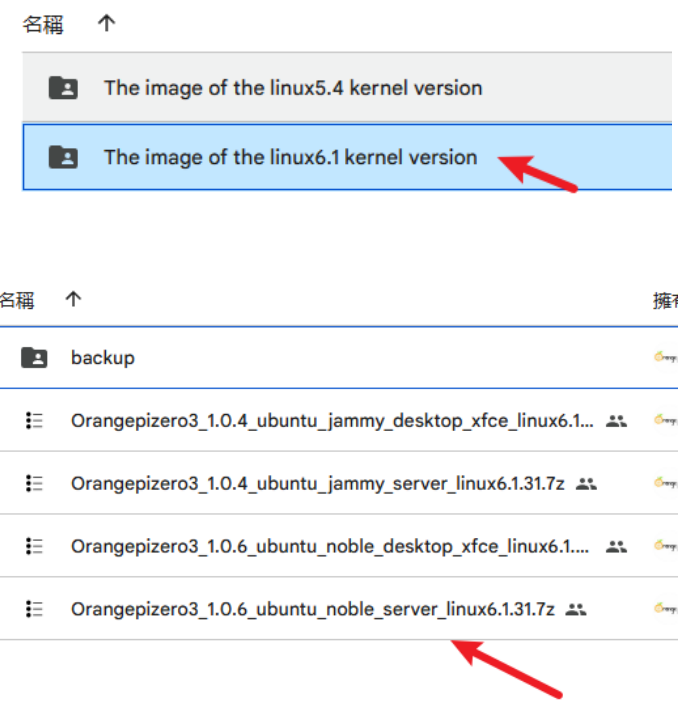Click the linux6.1 shared folder icon
Screen dimensions: 680x706
63,157
